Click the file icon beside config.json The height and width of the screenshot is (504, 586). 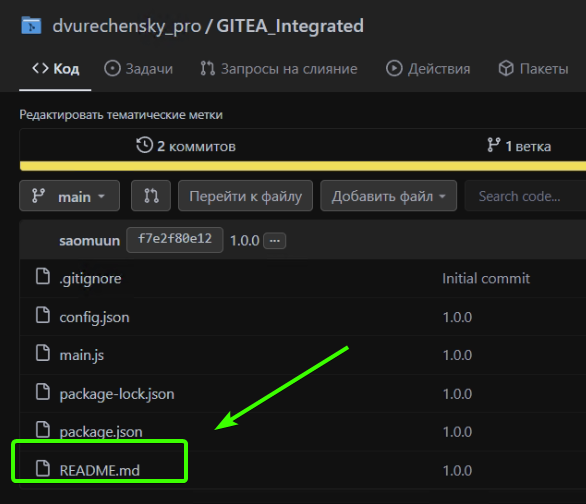coord(43,315)
